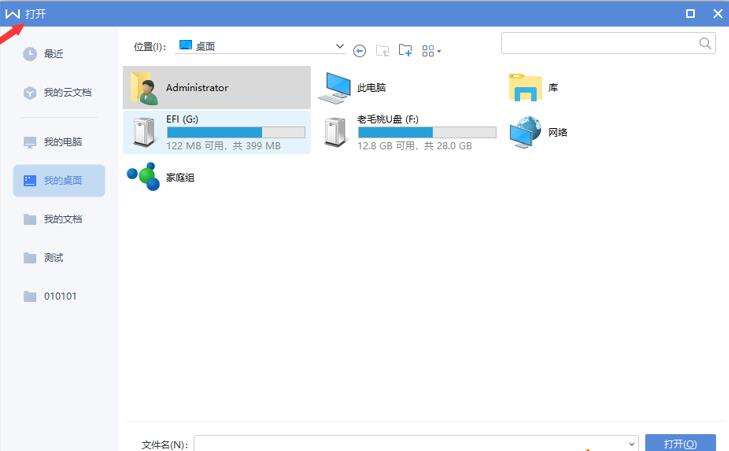The width and height of the screenshot is (729, 451).
Task: Click the 老毛桃U盘 (F:) drive icon
Action: (335, 133)
